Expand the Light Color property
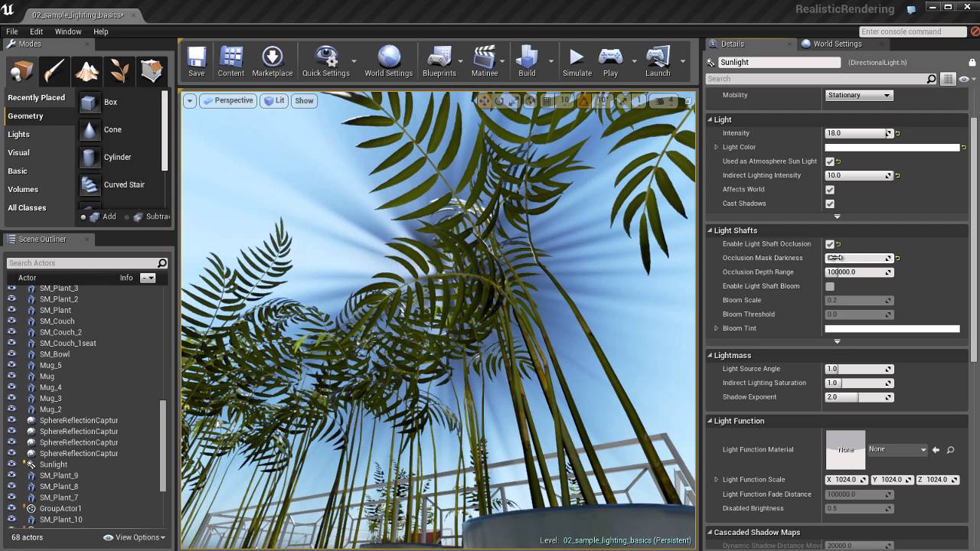The image size is (980, 551). 717,147
